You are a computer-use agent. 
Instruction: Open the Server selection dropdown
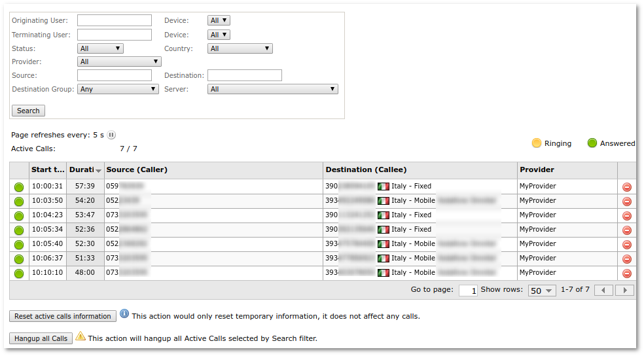272,89
